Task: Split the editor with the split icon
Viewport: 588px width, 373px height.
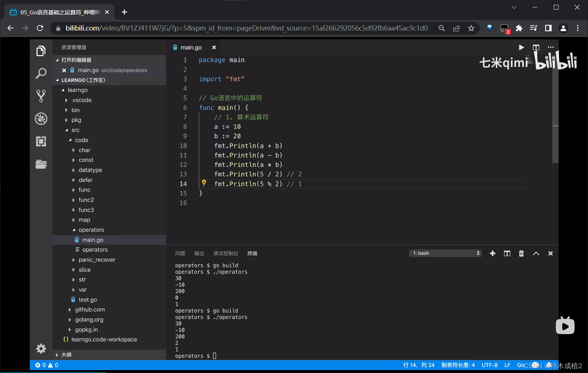Action: coord(536,47)
